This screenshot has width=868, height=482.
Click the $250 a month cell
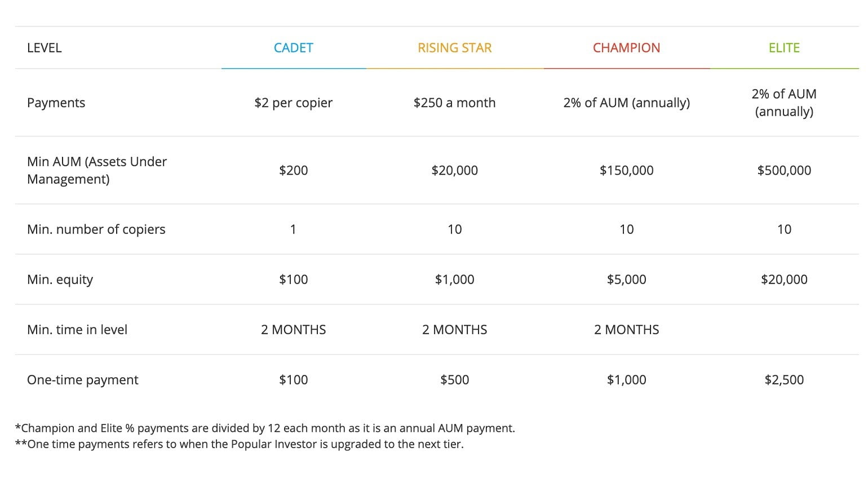tap(454, 103)
